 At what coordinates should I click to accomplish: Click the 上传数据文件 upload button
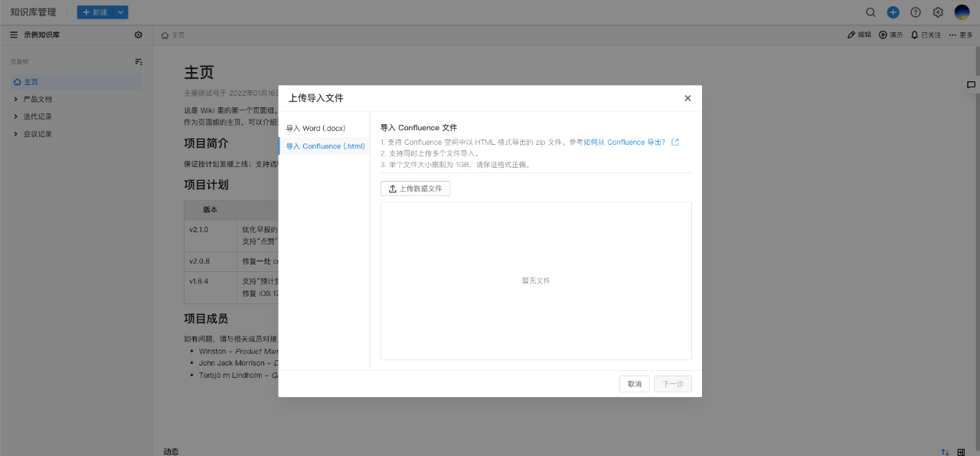click(415, 189)
